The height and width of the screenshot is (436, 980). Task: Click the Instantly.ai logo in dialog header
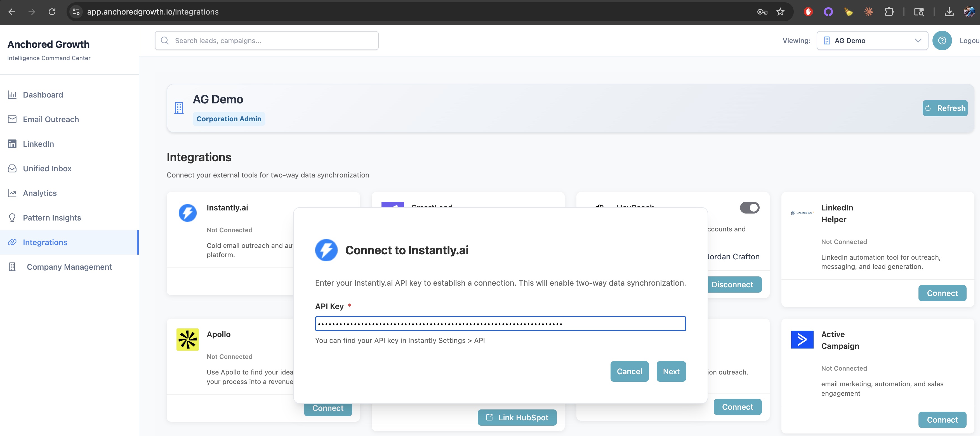326,250
